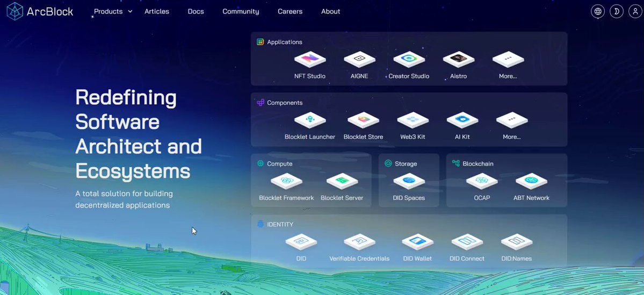The image size is (644, 295).
Task: Select the NFT Studio tile icon
Action: pyautogui.click(x=310, y=60)
